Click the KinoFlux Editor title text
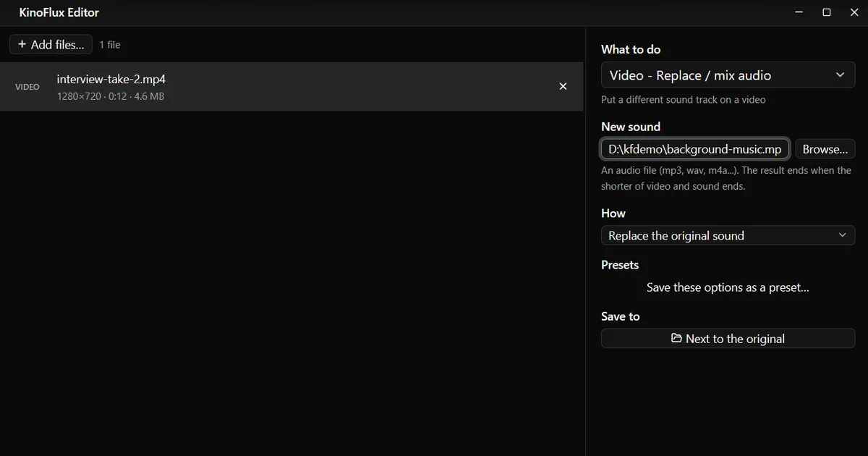The image size is (868, 456). (x=59, y=12)
